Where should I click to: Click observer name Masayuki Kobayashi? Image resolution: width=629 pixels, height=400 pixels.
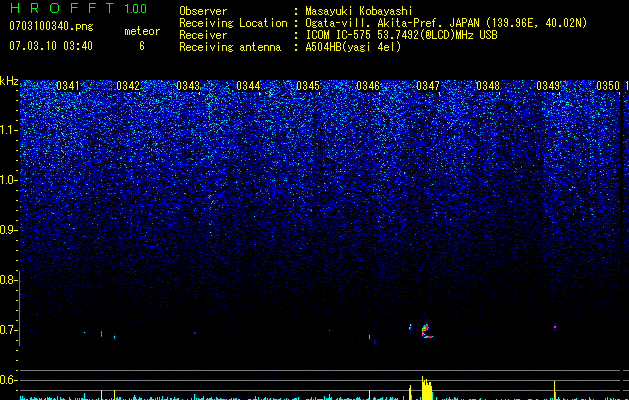pos(359,11)
